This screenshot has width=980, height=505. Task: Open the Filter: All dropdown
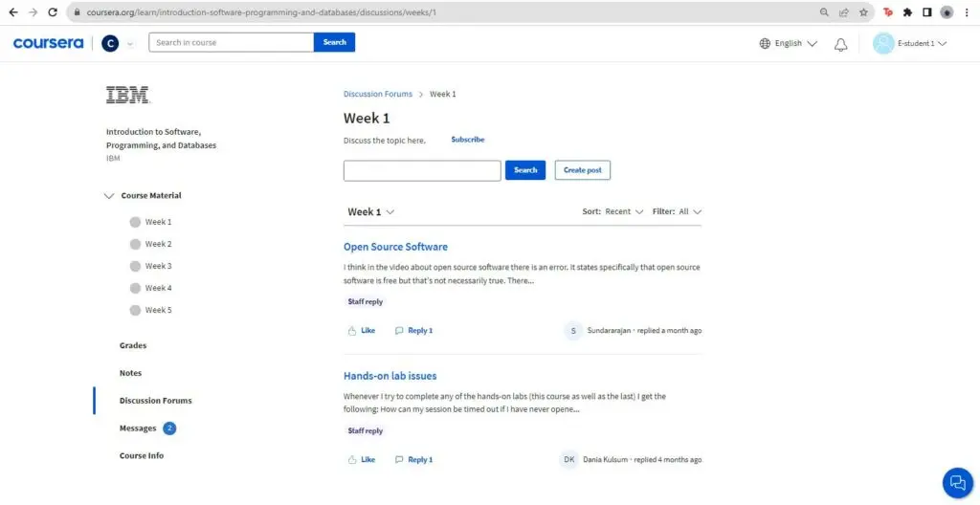click(x=677, y=212)
